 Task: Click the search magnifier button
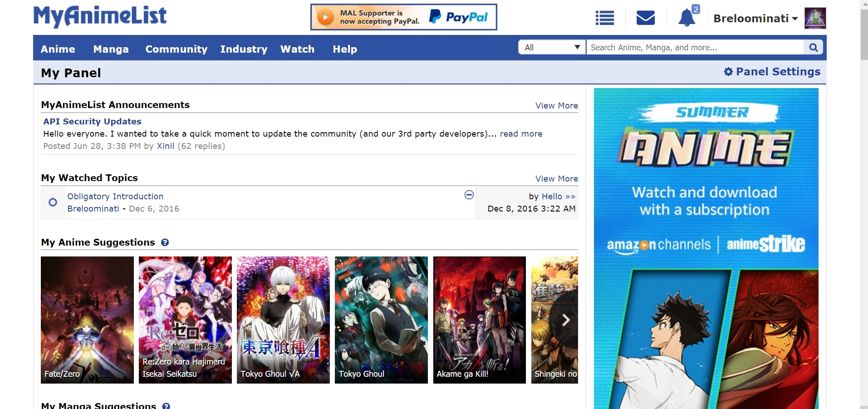814,47
